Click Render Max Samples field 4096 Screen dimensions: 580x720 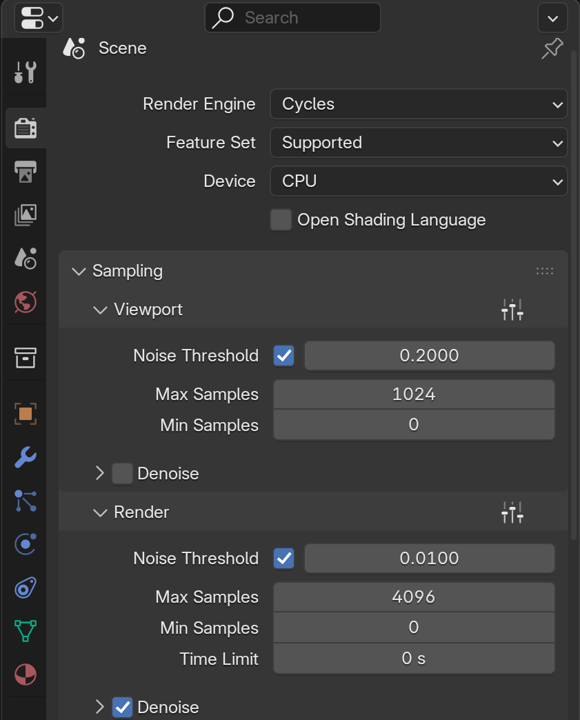pos(414,597)
